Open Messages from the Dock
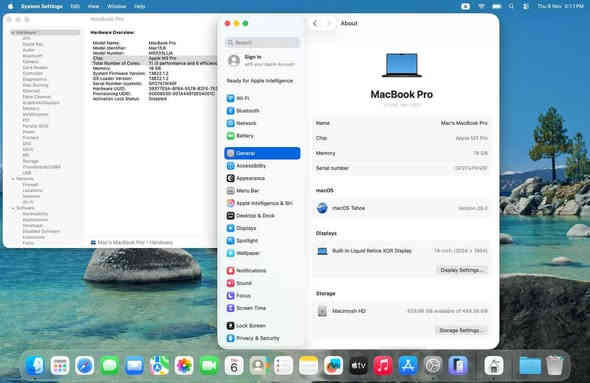Image resolution: width=590 pixels, height=383 pixels. tap(109, 365)
